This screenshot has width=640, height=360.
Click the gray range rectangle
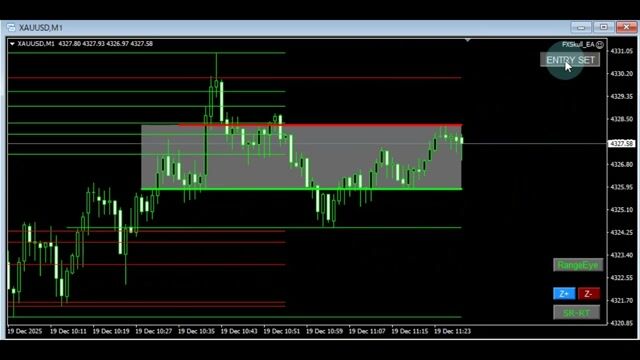[x=301, y=157]
